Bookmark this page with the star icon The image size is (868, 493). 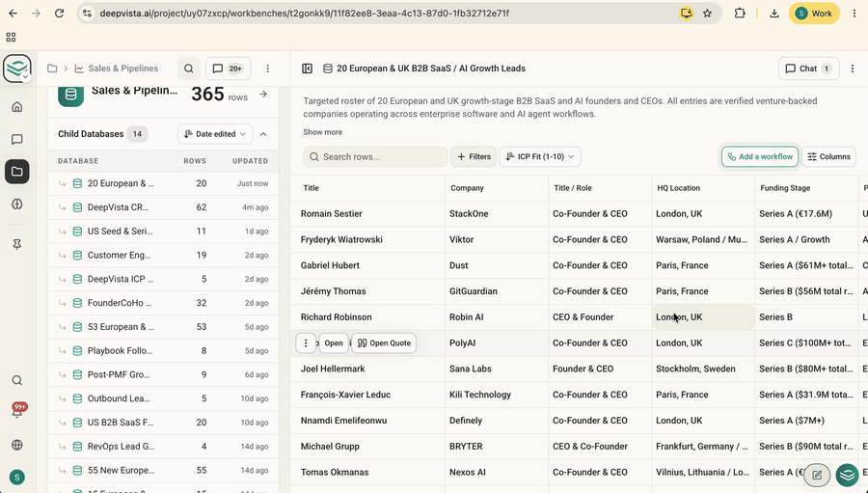pos(708,14)
